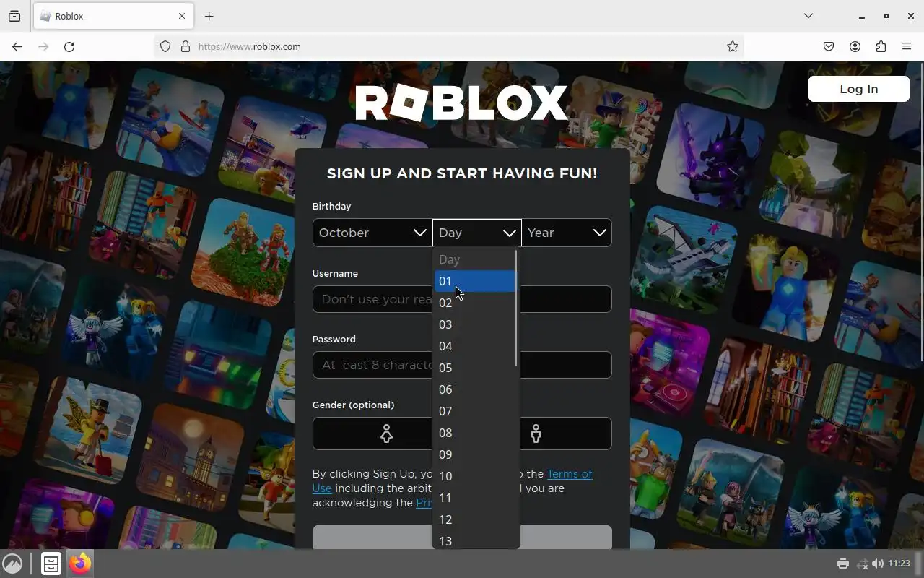
Task: Select day 03 from the list
Action: point(474,324)
